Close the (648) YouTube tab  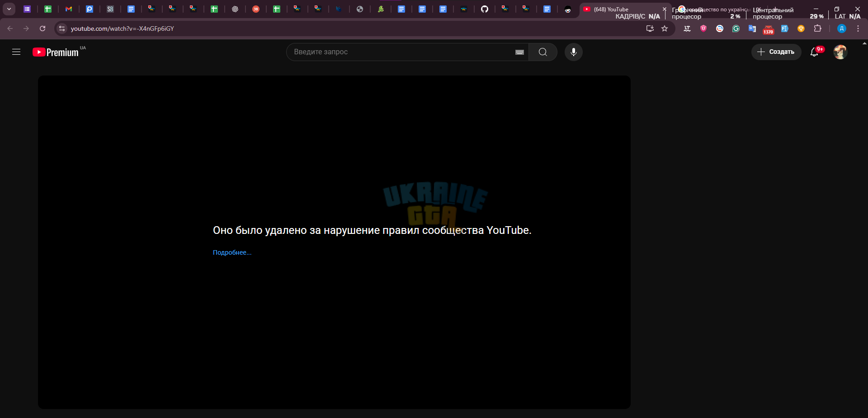[x=665, y=9]
